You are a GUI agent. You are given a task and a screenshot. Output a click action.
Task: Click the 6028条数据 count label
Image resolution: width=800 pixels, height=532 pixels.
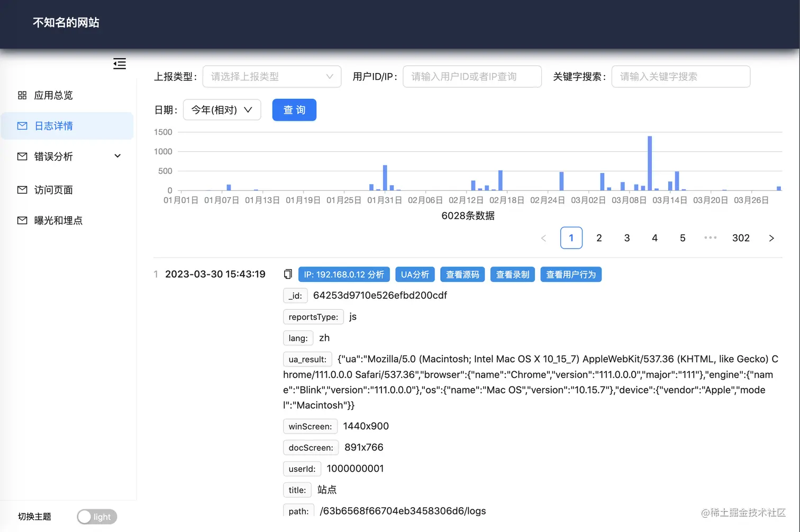(x=468, y=215)
